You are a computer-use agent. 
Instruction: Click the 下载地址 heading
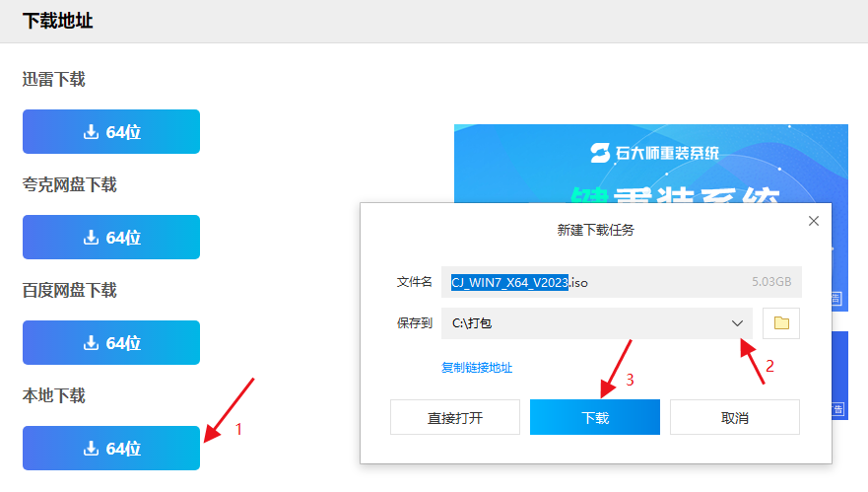click(57, 21)
